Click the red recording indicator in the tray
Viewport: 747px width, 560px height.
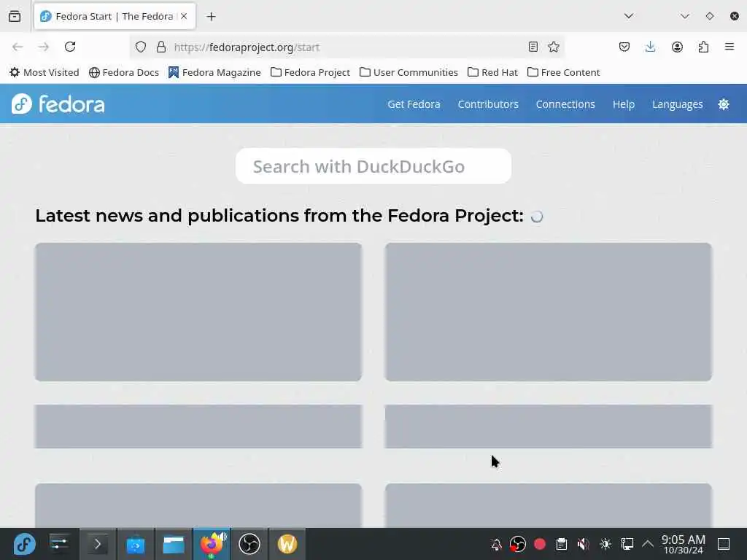539,544
